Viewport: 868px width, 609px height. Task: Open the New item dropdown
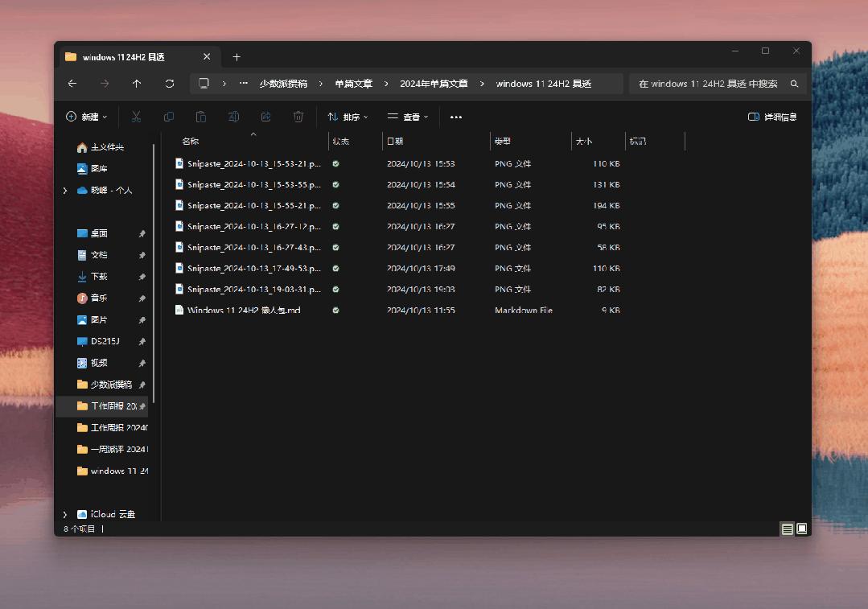86,117
